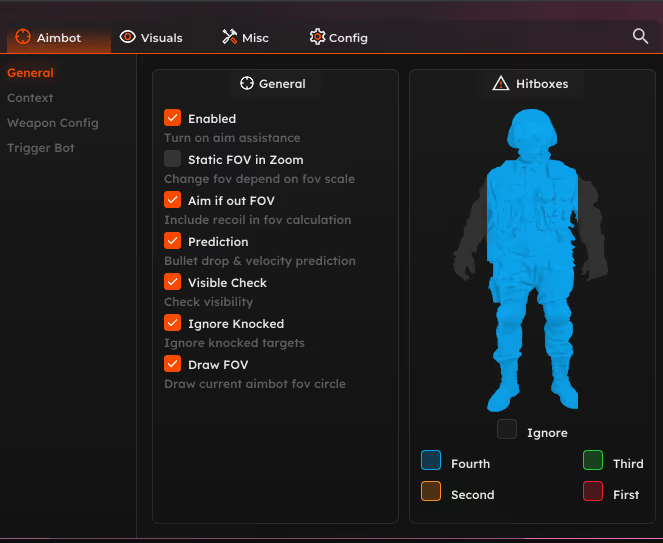Viewport: 663px width, 543px height.
Task: Open the Context section in the sidebar
Action: click(30, 98)
